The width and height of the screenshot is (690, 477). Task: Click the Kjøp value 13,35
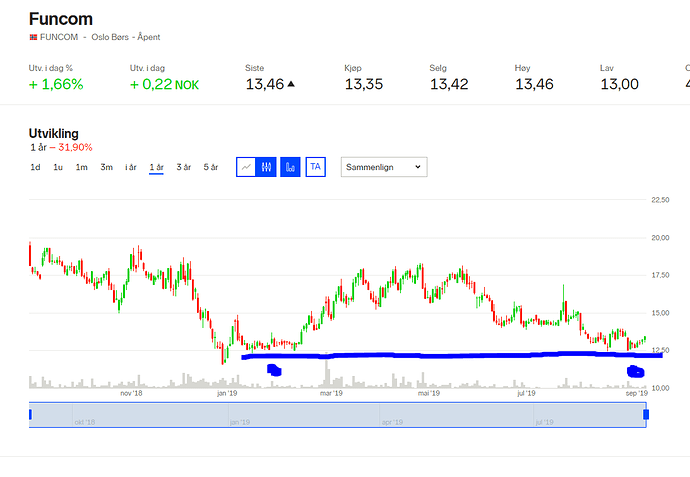point(364,84)
